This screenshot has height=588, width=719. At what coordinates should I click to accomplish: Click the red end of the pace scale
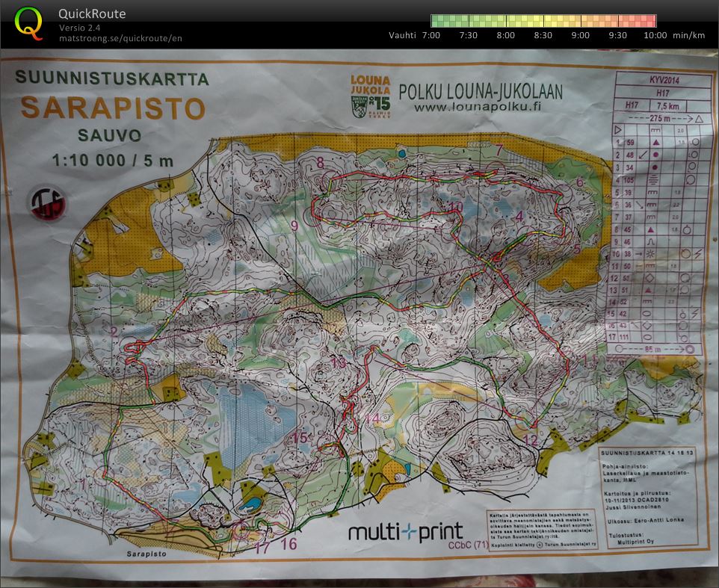(x=652, y=21)
